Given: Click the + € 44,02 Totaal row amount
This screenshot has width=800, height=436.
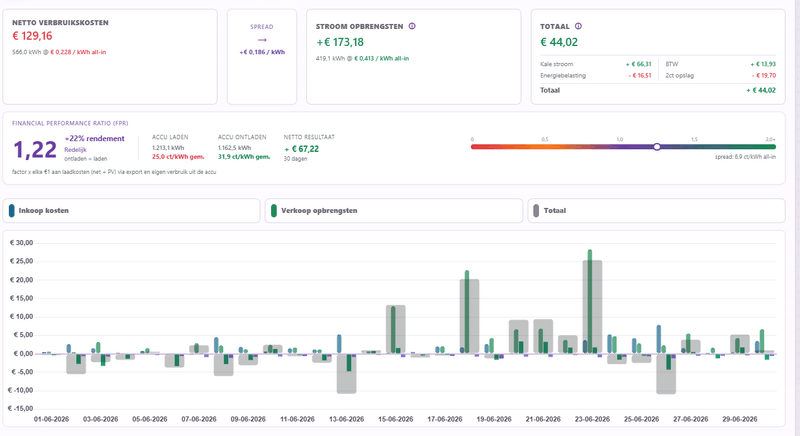Looking at the screenshot, I should click(x=761, y=90).
